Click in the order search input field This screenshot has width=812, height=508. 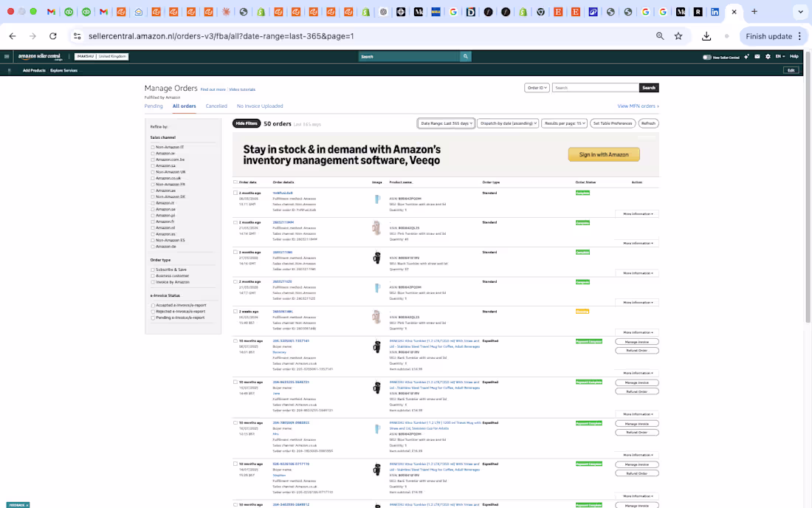click(x=596, y=88)
